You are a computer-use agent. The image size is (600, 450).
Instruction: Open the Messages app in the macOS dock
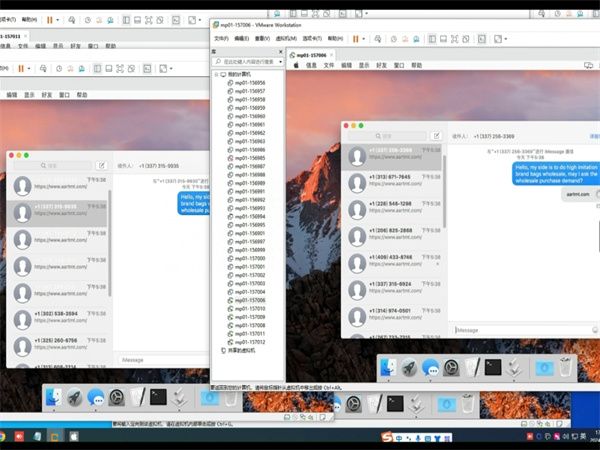click(x=432, y=367)
